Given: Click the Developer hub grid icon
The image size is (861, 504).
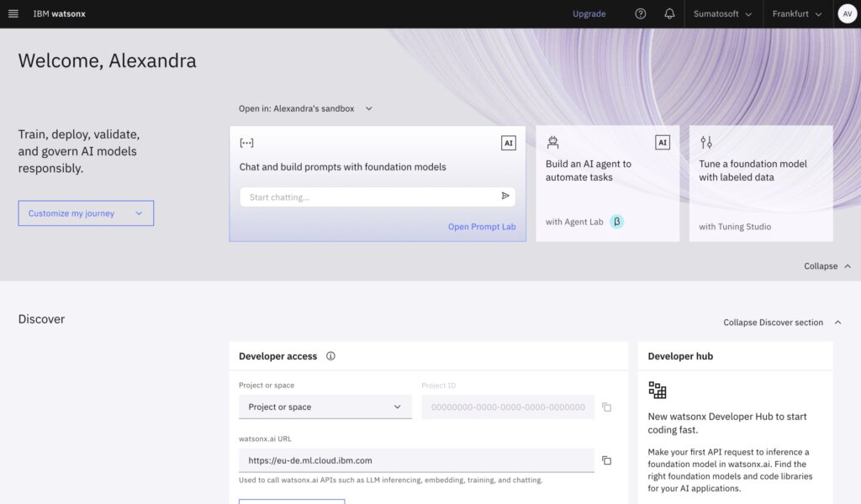Looking at the screenshot, I should tap(658, 390).
